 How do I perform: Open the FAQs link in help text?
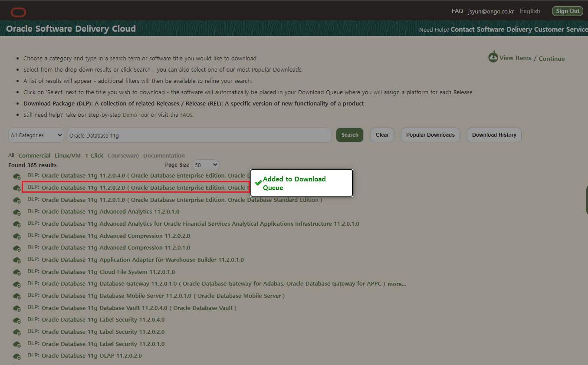tap(187, 115)
